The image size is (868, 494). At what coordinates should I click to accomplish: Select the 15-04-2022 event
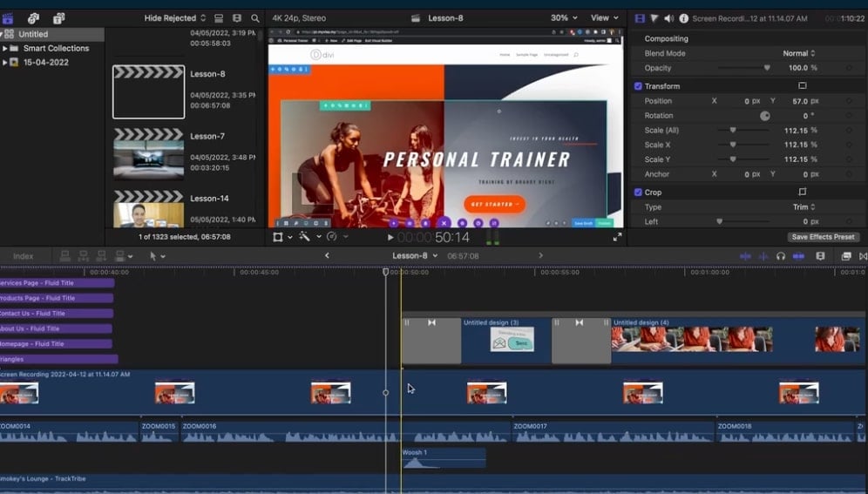45,63
